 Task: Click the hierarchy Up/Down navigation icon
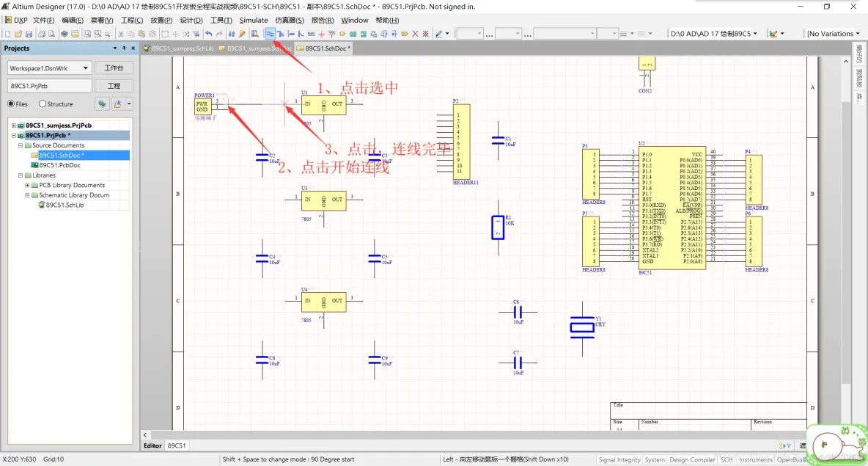(x=232, y=34)
